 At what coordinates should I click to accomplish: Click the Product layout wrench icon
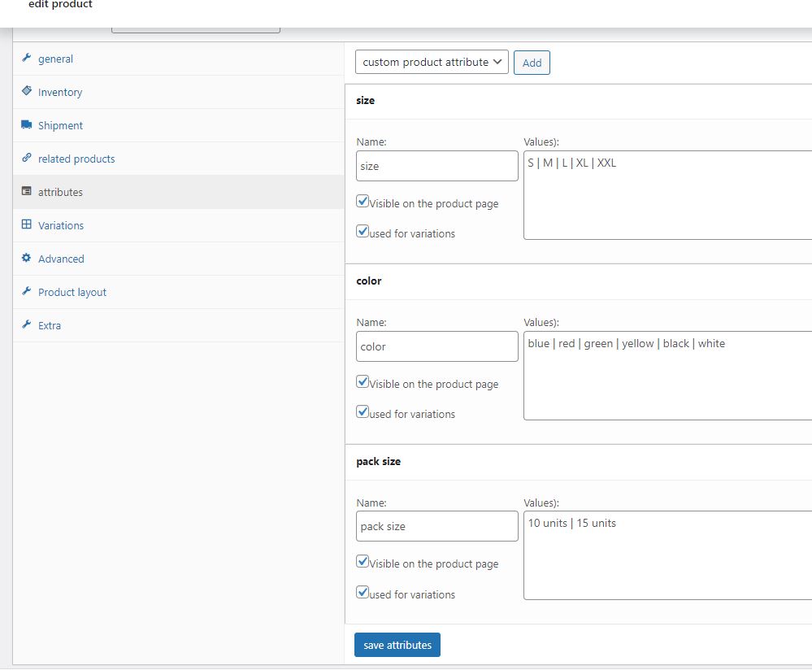click(26, 291)
